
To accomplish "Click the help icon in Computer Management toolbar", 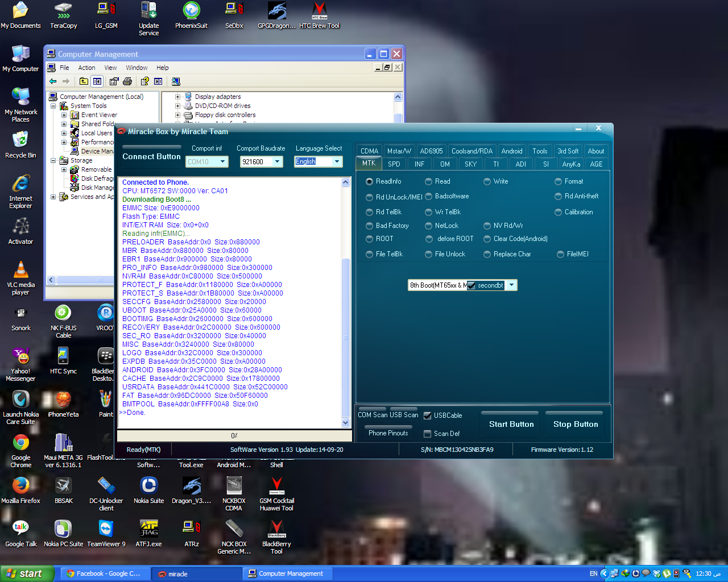I will (145, 81).
